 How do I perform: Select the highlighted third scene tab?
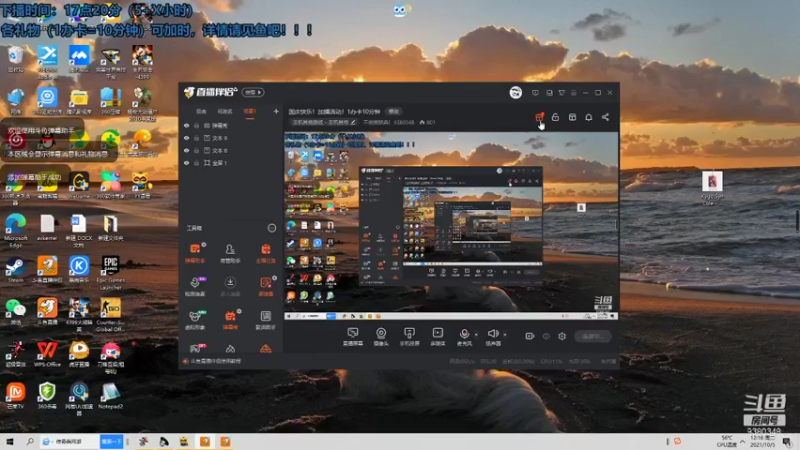tap(249, 111)
